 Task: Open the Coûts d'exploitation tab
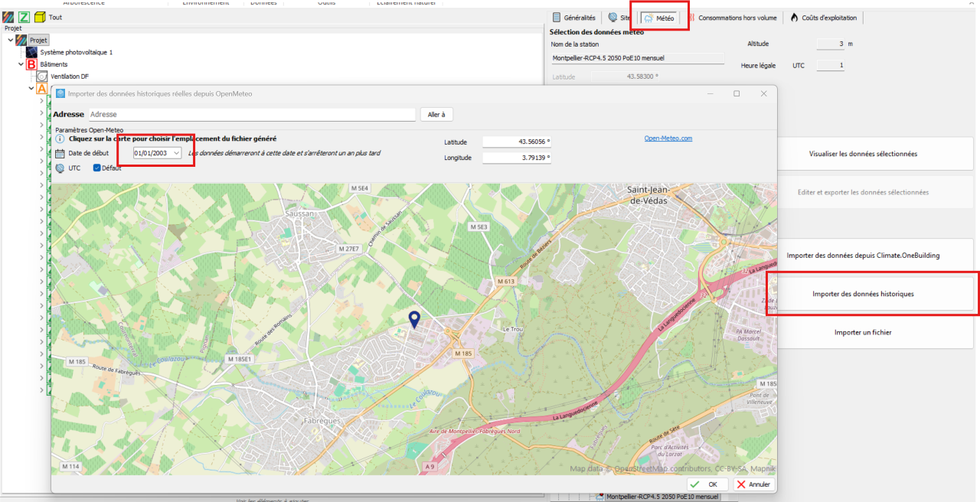823,18
